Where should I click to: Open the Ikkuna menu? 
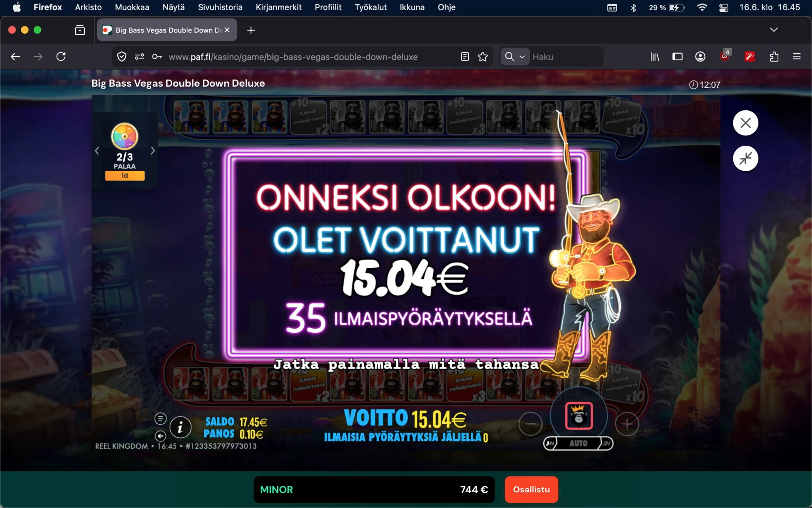[412, 7]
